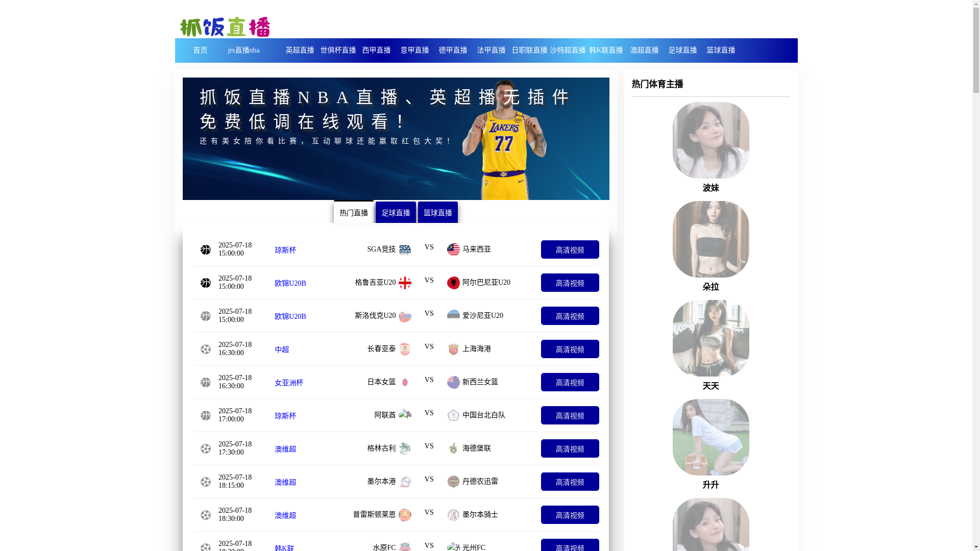Watch 高清视频 for 墨尔本港 vs 丹德农迅雷
The width and height of the screenshot is (980, 551).
[x=570, y=482]
